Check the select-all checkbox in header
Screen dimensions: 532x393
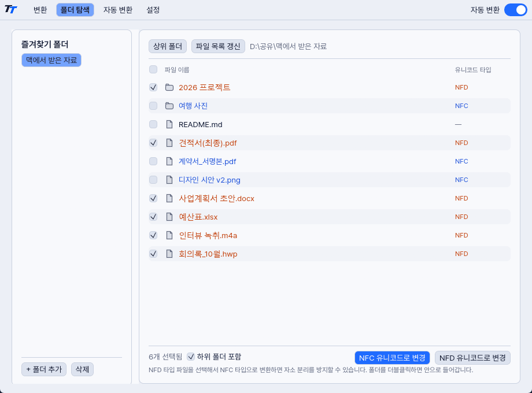point(153,69)
